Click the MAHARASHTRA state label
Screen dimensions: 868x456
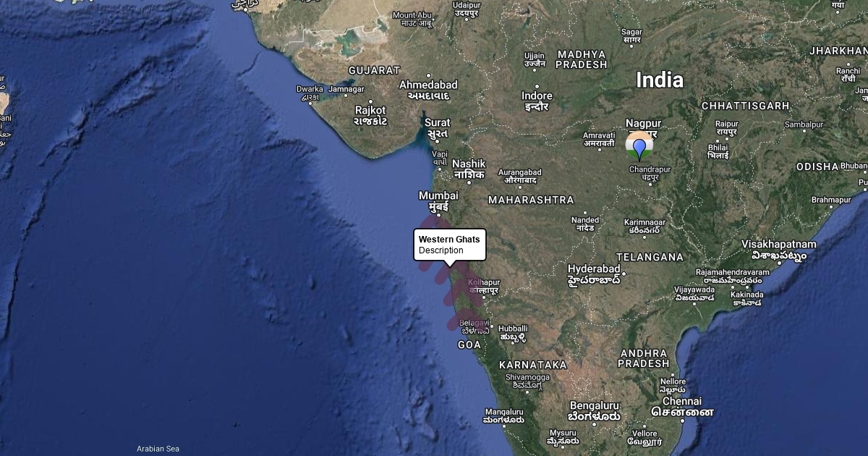(x=531, y=200)
